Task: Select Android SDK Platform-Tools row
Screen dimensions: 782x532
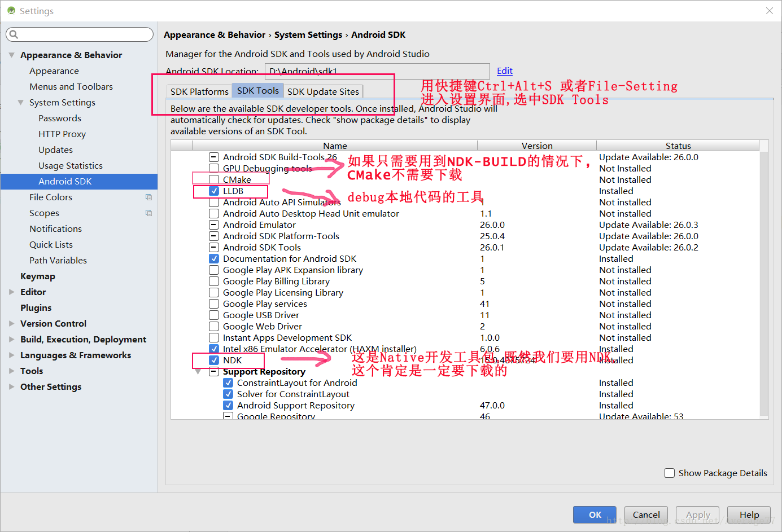Action: click(465, 236)
